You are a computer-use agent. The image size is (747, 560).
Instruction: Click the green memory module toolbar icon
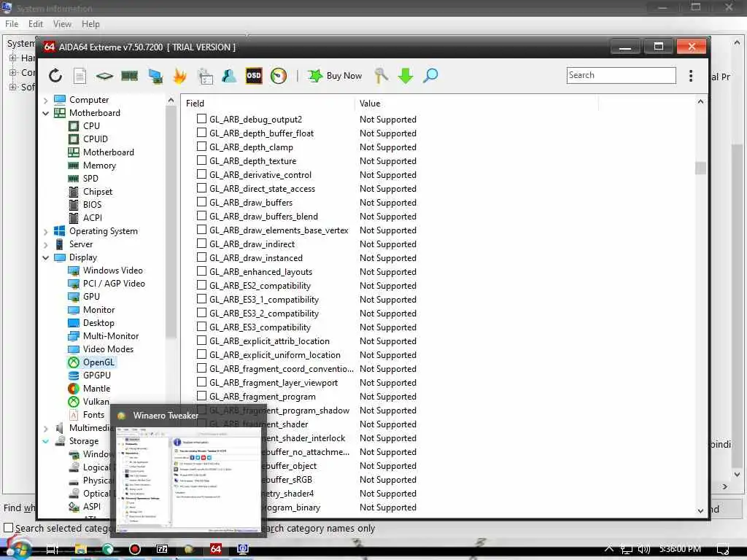(x=130, y=76)
